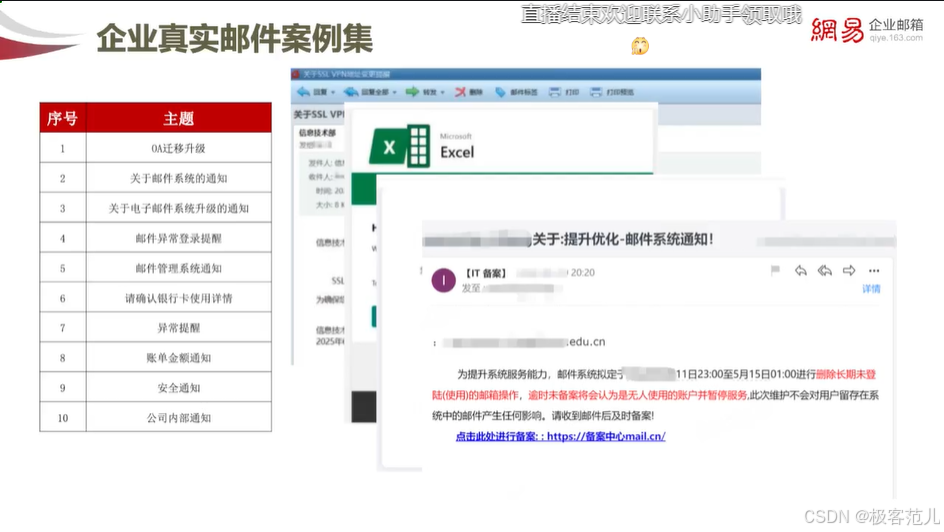Click the red X delete icon in SSL VPN toolbar
The height and width of the screenshot is (532, 944).
pos(461,92)
